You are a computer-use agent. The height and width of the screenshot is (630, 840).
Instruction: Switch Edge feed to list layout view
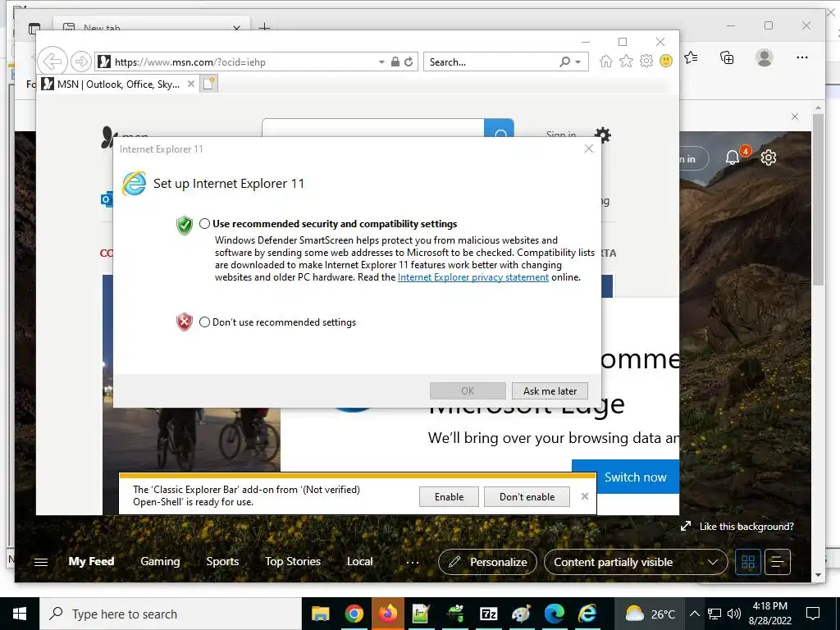pos(778,562)
